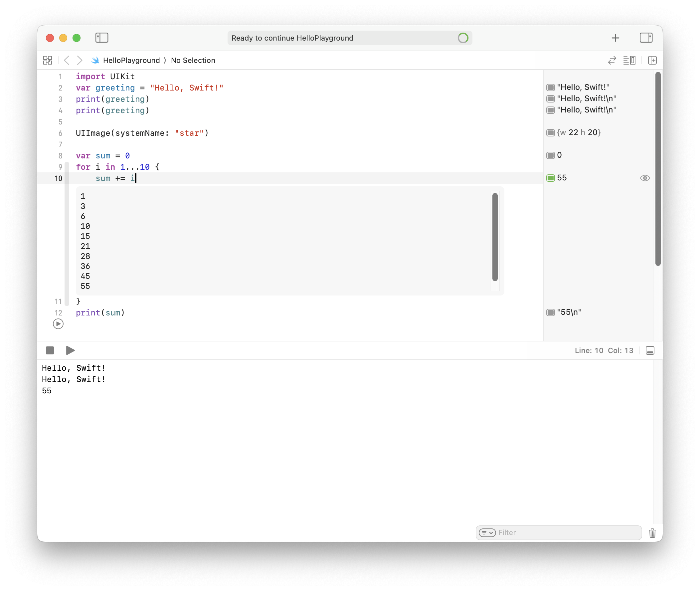Viewport: 700px width, 591px height.
Task: Show the inline result for "55\n"
Action: [550, 312]
